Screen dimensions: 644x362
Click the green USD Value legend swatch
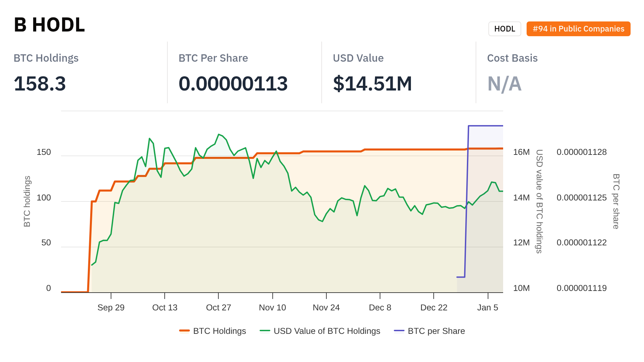point(265,331)
